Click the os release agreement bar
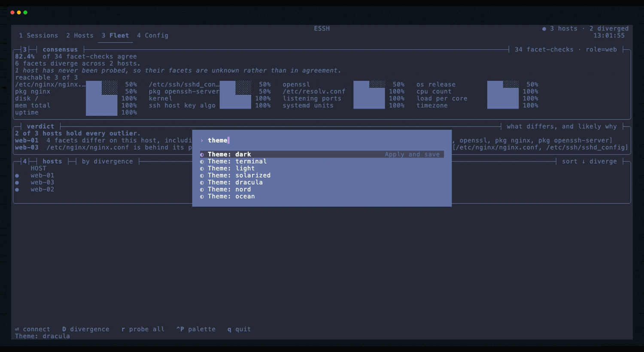Viewport: 644px width, 352px height. 503,85
